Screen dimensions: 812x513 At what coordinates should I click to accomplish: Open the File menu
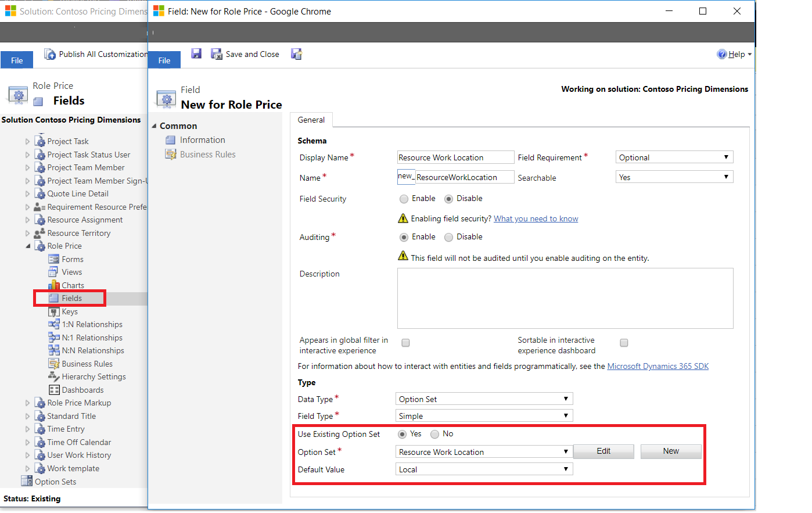(x=164, y=59)
